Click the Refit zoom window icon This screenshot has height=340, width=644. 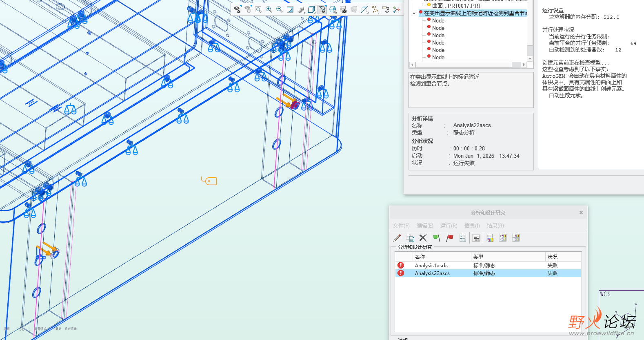[x=258, y=9]
